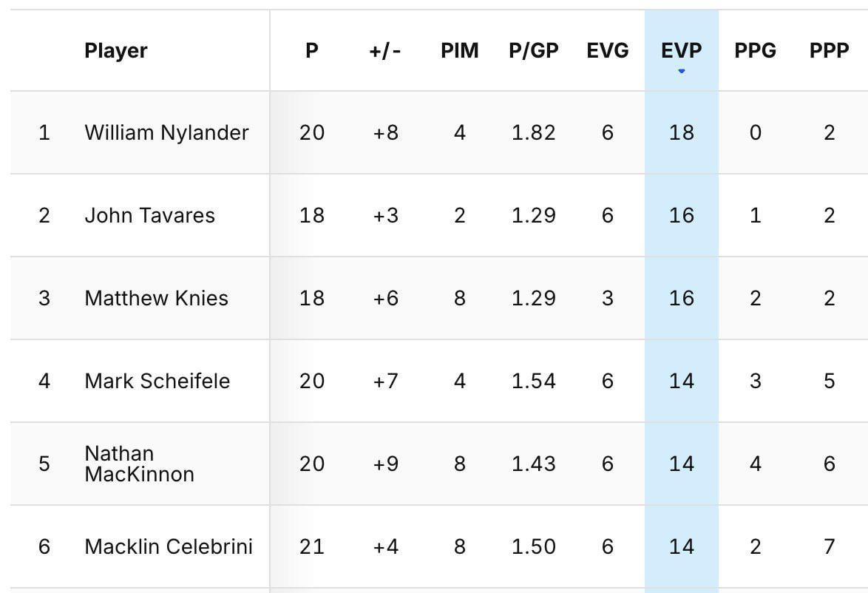Viewport: 868px width, 593px height.
Task: Sort the table by EVG column
Action: click(608, 50)
